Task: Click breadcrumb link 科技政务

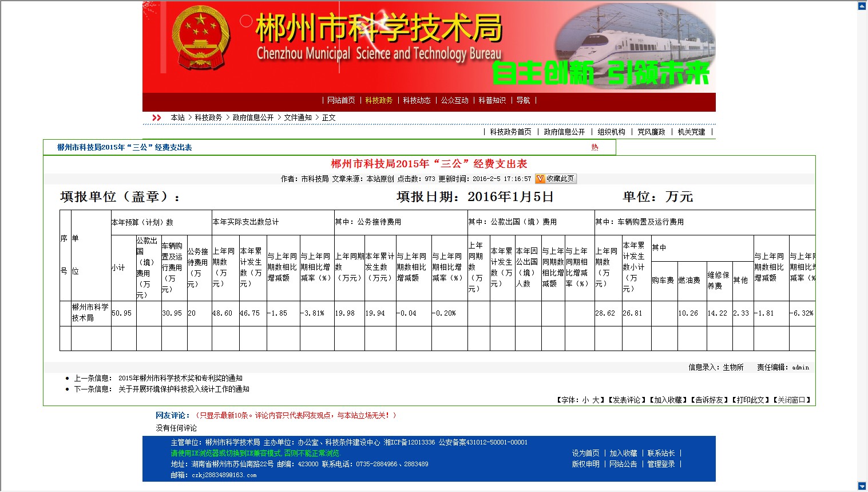Action: click(x=208, y=117)
